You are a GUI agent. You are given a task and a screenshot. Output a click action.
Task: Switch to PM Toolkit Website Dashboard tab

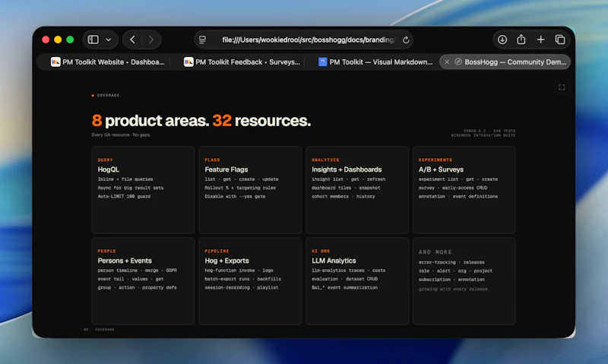point(107,62)
